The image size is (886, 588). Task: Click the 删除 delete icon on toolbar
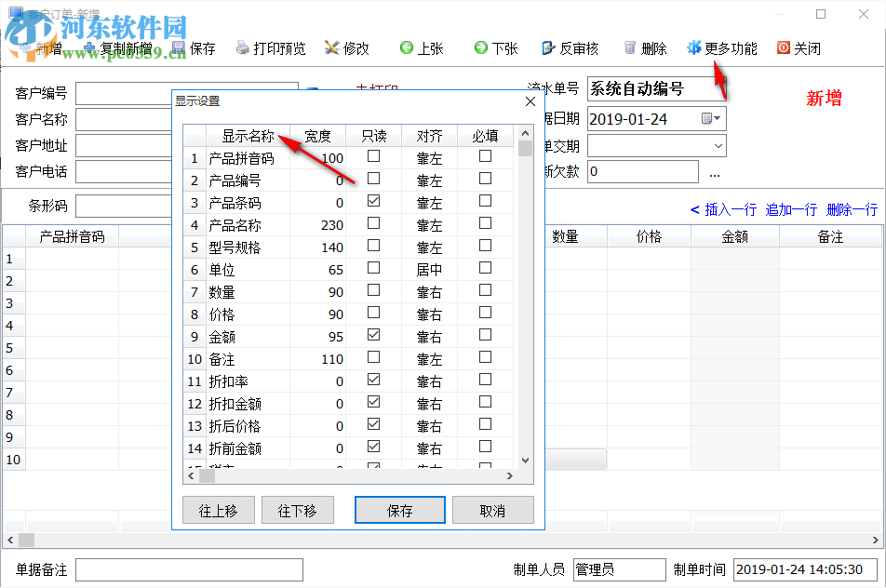coord(652,47)
